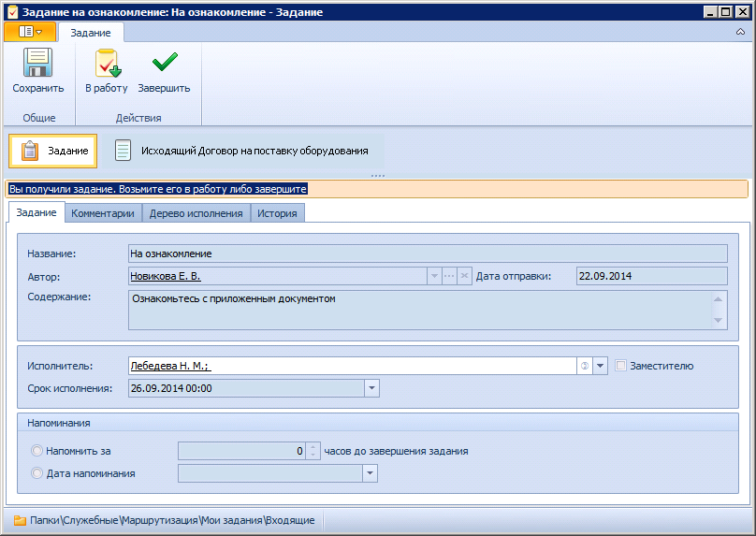The height and width of the screenshot is (536, 756).
Task: Open the Срок исполнения date dropdown
Action: tap(371, 388)
